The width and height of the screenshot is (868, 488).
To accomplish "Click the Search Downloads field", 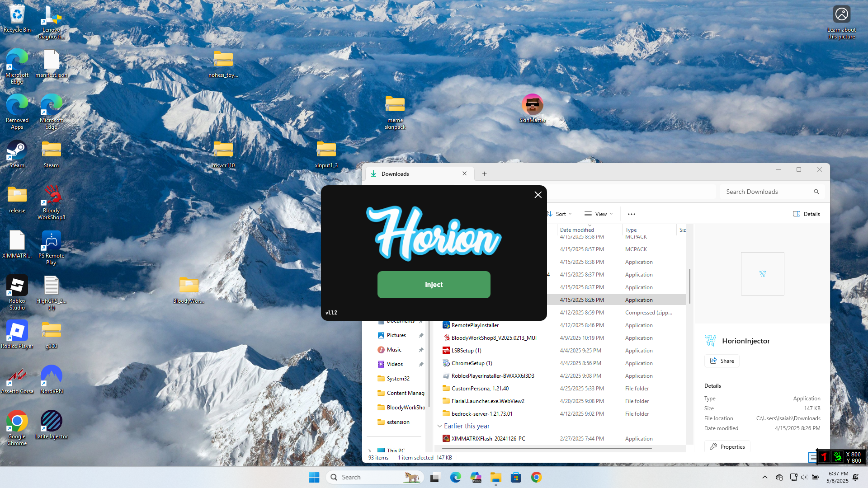I will coord(766,192).
